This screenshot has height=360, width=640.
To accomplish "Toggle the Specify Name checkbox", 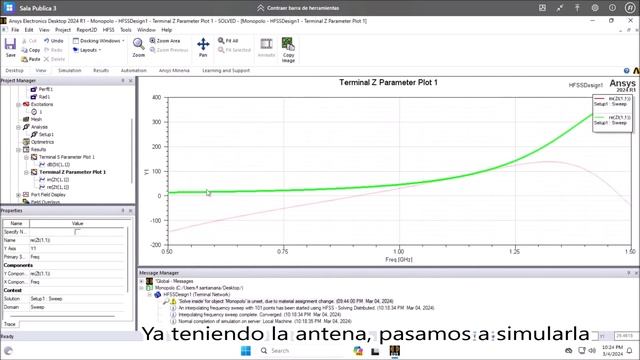I will [77, 231].
